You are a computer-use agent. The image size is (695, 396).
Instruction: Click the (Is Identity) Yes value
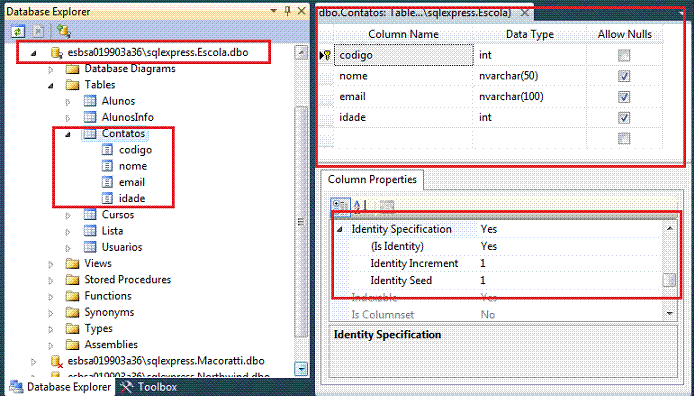click(x=489, y=247)
